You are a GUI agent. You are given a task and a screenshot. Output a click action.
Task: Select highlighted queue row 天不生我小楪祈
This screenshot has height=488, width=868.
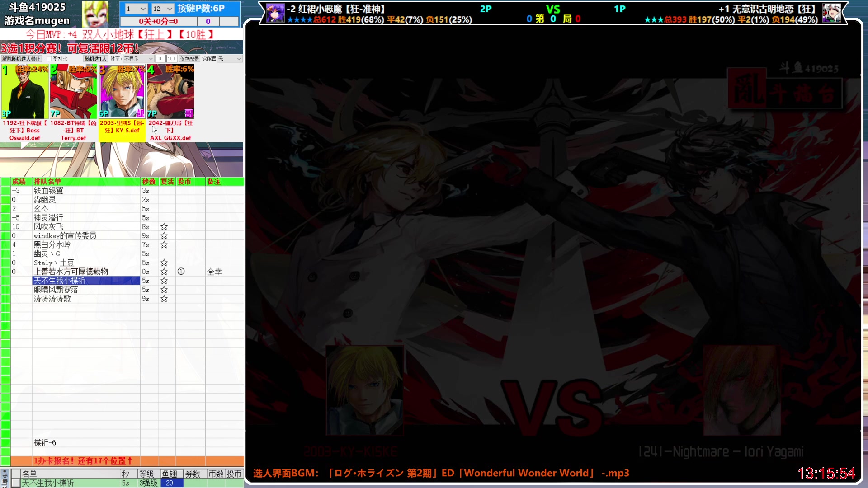coord(86,281)
